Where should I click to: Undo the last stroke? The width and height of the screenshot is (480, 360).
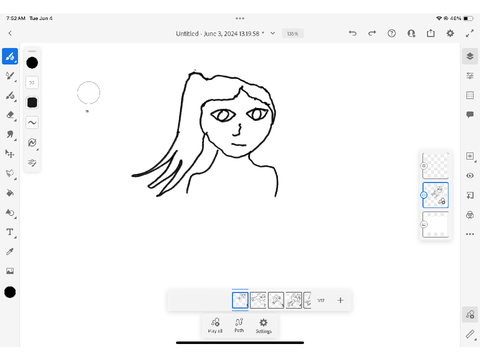(x=353, y=33)
